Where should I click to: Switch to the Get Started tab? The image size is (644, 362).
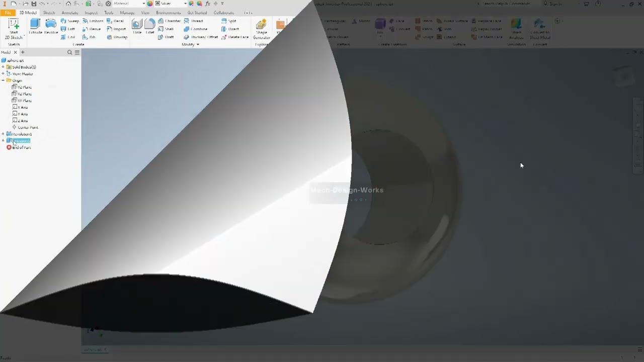197,13
